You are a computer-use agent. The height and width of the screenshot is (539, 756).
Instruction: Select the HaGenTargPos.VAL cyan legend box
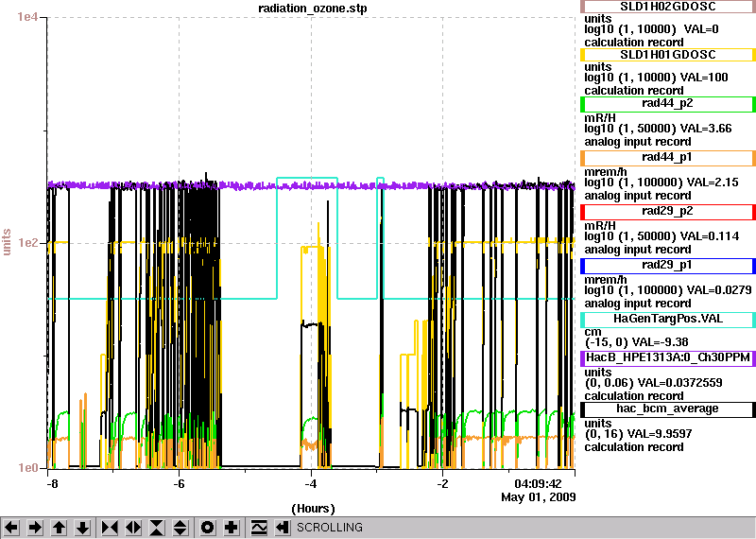pos(668,320)
